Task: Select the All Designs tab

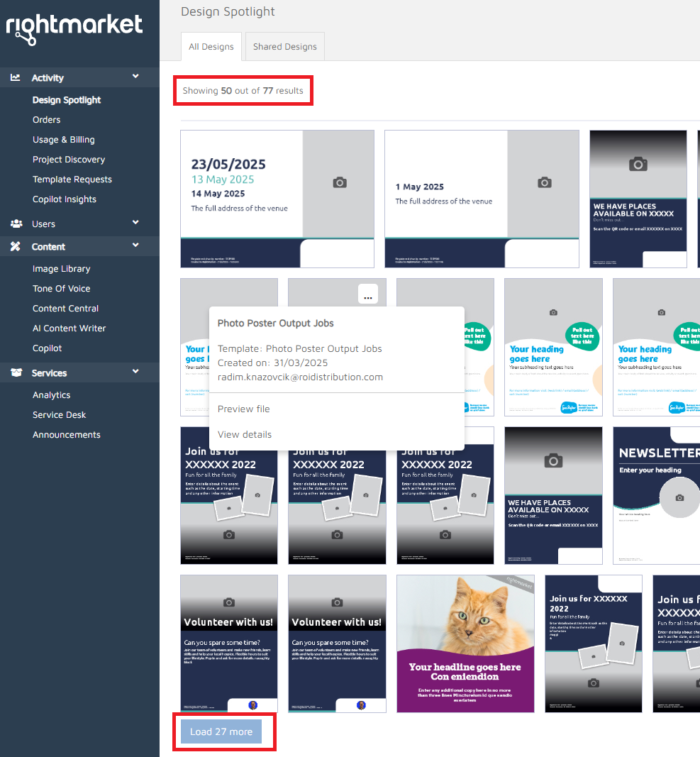Action: coord(211,47)
